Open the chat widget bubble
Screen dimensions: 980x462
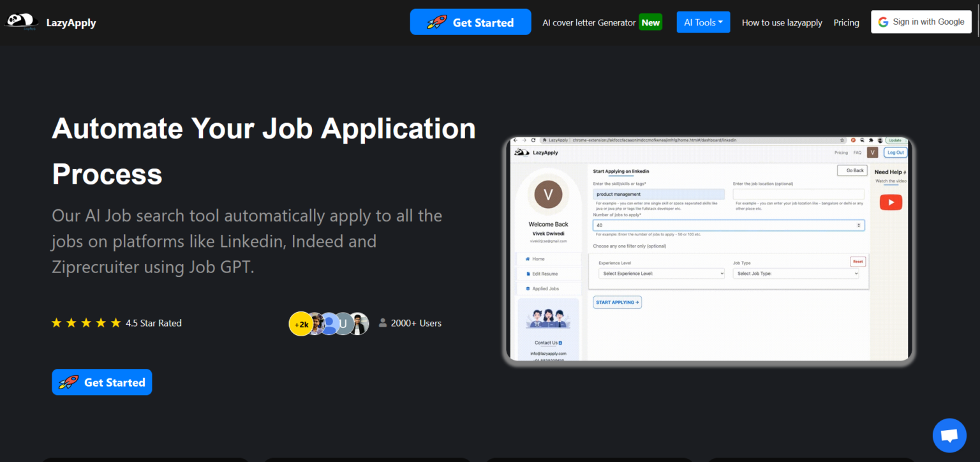coord(949,435)
